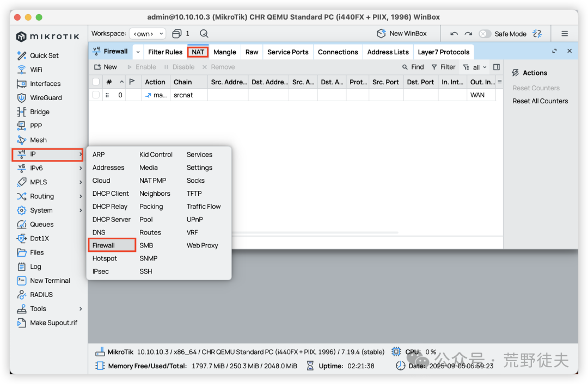Viewport: 588px width, 384px height.
Task: Expand the Firewall tab dropdown arrow
Action: coord(138,52)
